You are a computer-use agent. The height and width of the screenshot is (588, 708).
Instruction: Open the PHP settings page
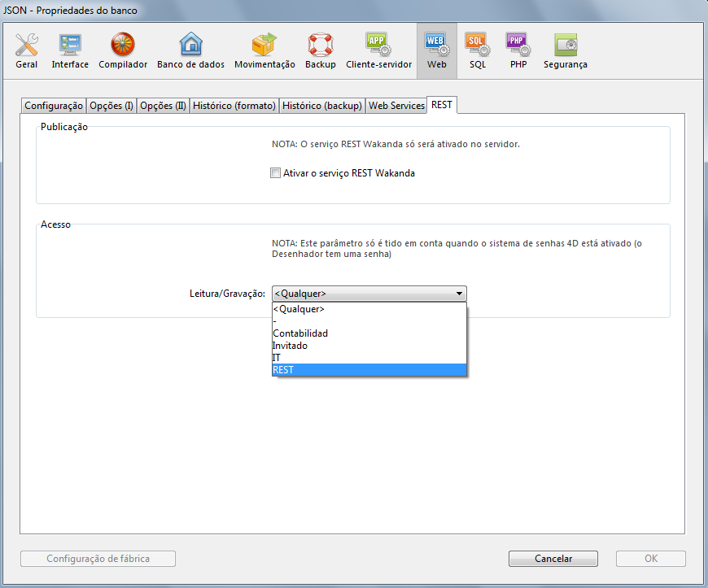click(518, 51)
